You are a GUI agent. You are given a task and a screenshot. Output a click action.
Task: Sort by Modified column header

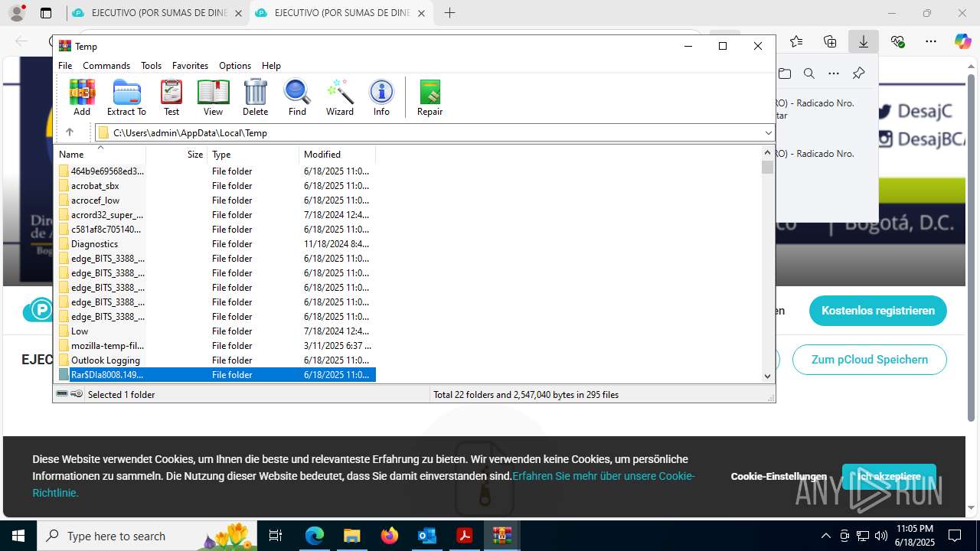pos(338,155)
